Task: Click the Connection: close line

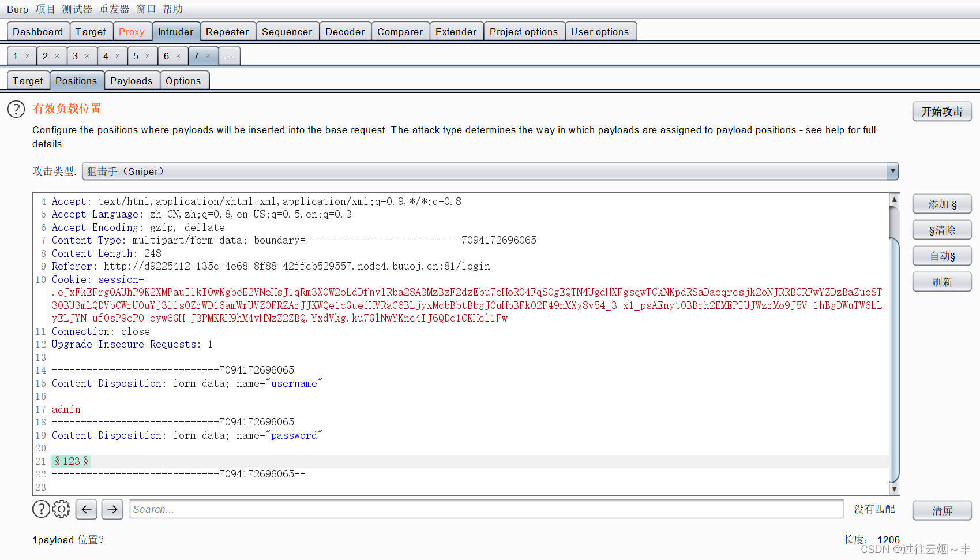Action: point(101,331)
